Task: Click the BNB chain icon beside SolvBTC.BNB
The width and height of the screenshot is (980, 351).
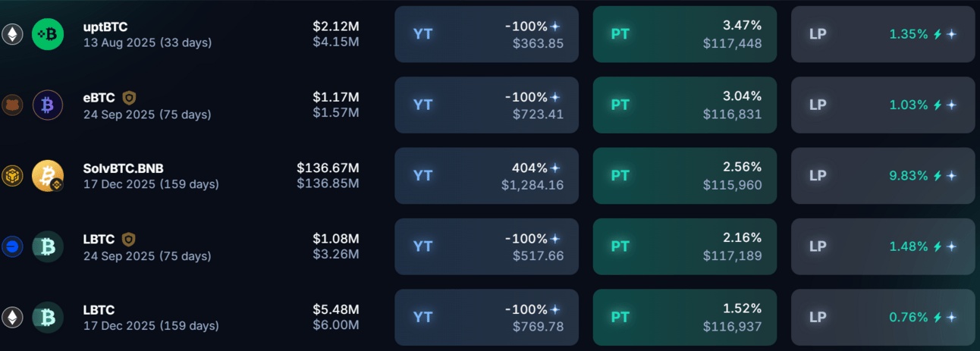Action: (x=11, y=176)
